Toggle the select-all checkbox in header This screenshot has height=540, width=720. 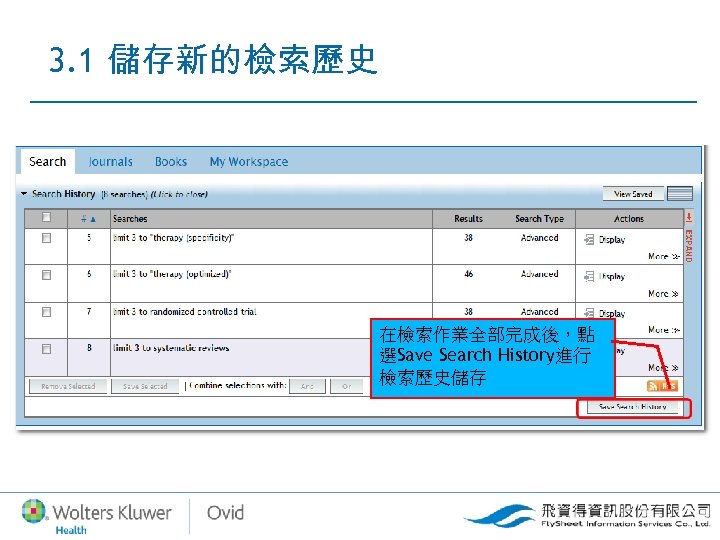coord(46,217)
